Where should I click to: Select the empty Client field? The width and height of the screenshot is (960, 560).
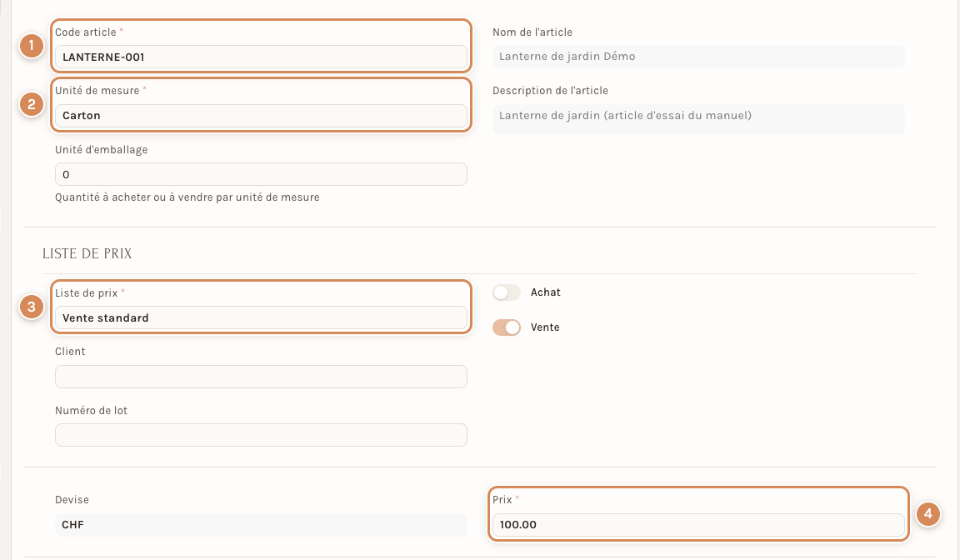[261, 377]
